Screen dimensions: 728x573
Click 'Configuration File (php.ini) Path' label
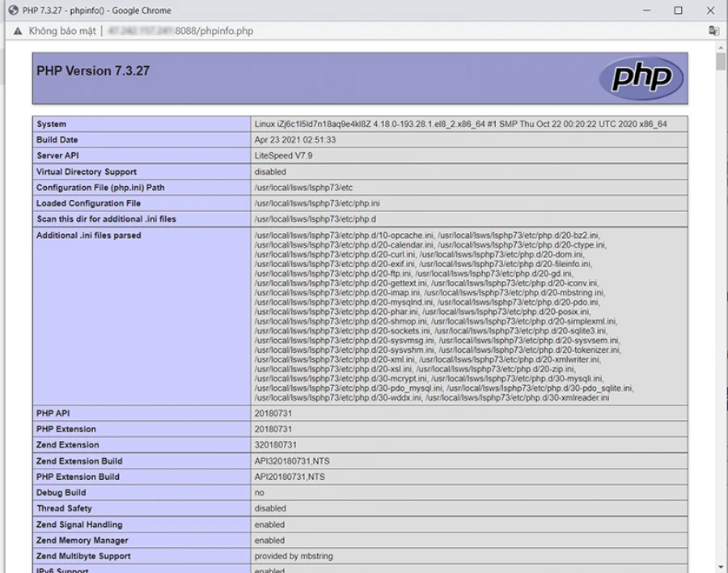point(100,187)
